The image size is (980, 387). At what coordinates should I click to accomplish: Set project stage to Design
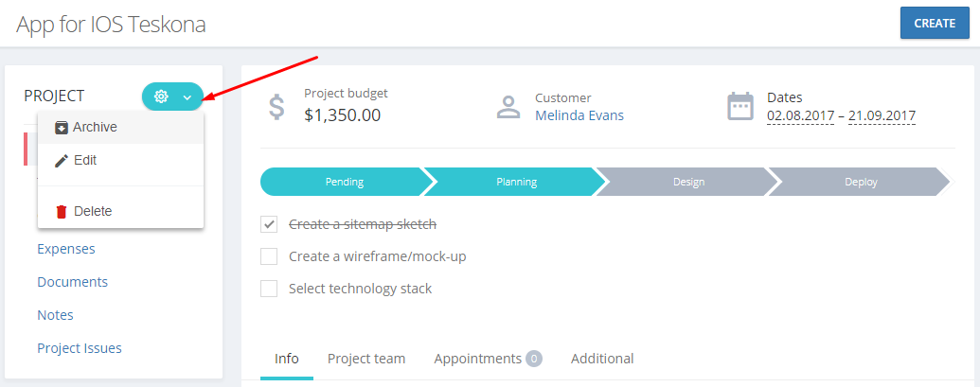[688, 183]
